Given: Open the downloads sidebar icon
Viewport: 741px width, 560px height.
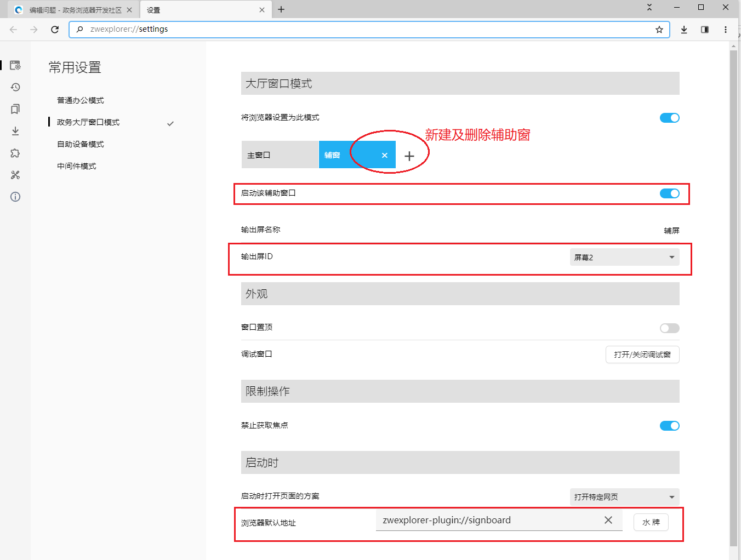Looking at the screenshot, I should [15, 131].
